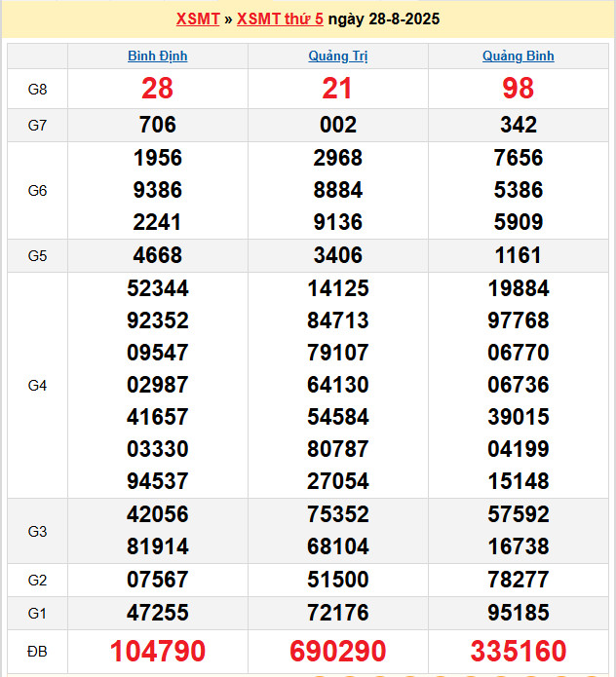616x677 pixels.
Task: Click G3 number 81914
Action: pos(157,546)
